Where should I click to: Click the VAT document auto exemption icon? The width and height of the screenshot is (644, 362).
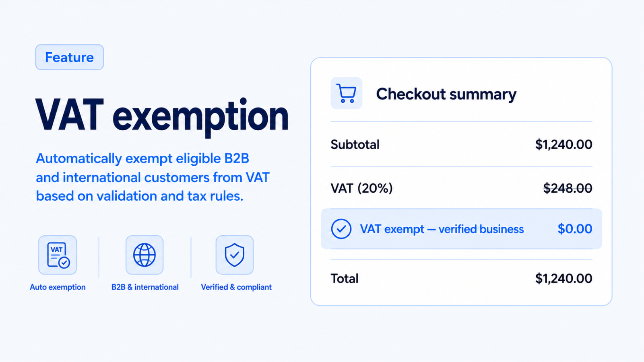click(x=58, y=255)
